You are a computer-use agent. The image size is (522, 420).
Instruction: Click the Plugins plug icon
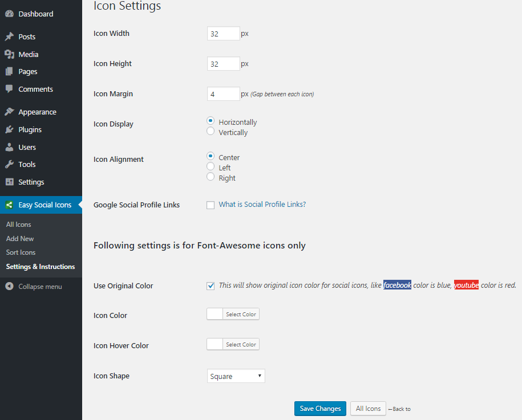coord(9,129)
